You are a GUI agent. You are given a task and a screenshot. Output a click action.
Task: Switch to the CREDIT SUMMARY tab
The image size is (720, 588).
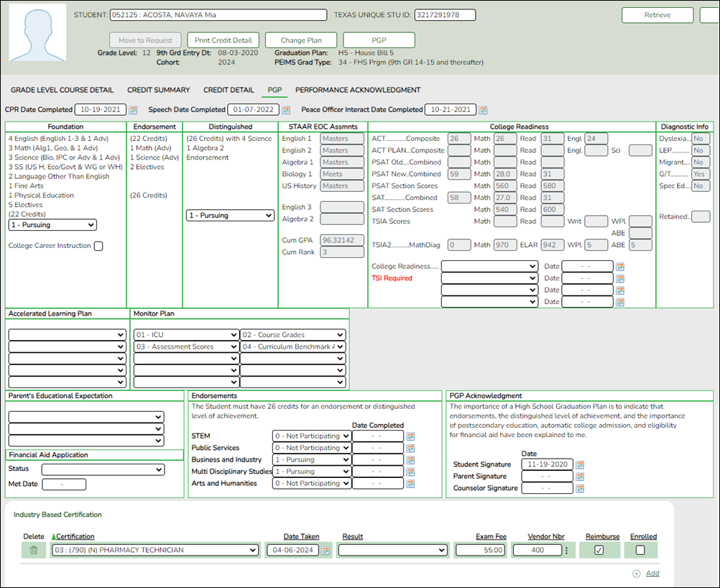(158, 90)
